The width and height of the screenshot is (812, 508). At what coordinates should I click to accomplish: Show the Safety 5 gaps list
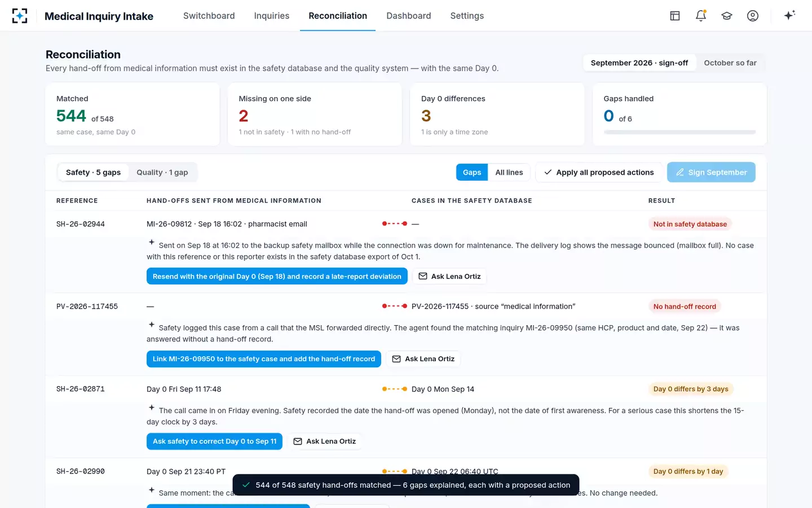click(x=93, y=172)
